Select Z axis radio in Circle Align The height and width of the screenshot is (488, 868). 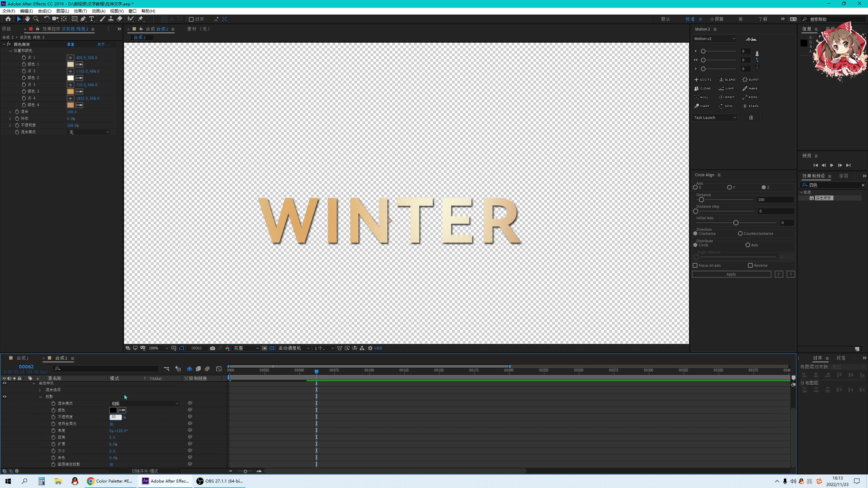(764, 187)
